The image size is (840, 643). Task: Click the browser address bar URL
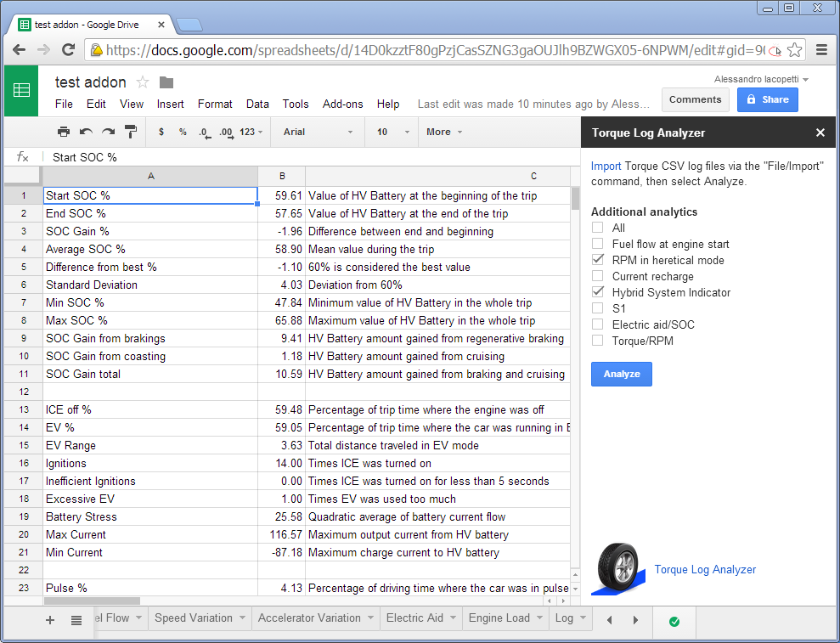pyautogui.click(x=435, y=50)
